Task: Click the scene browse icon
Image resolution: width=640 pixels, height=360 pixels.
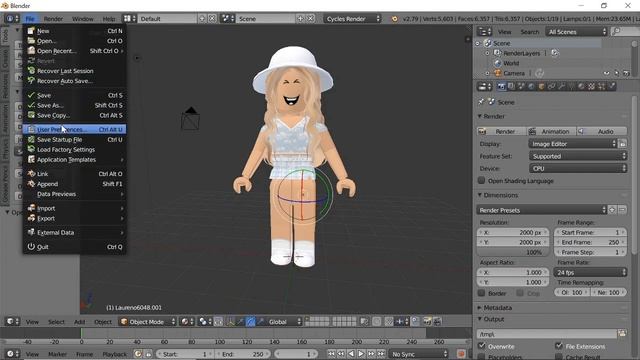Action: pos(228,19)
